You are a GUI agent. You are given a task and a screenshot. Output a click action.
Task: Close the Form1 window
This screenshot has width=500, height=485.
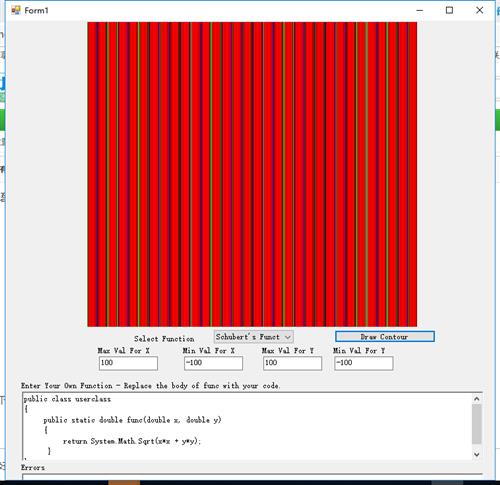(479, 10)
